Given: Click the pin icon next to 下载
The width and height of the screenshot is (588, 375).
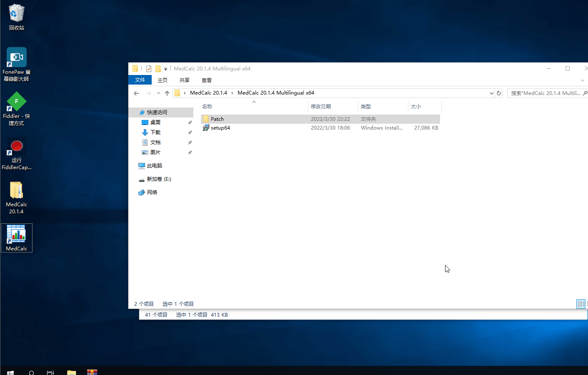Looking at the screenshot, I should tap(190, 132).
